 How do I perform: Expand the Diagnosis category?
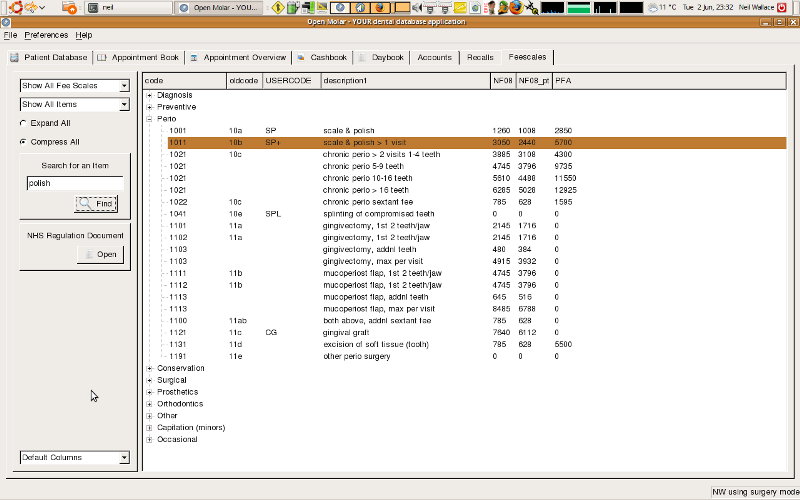(x=149, y=95)
